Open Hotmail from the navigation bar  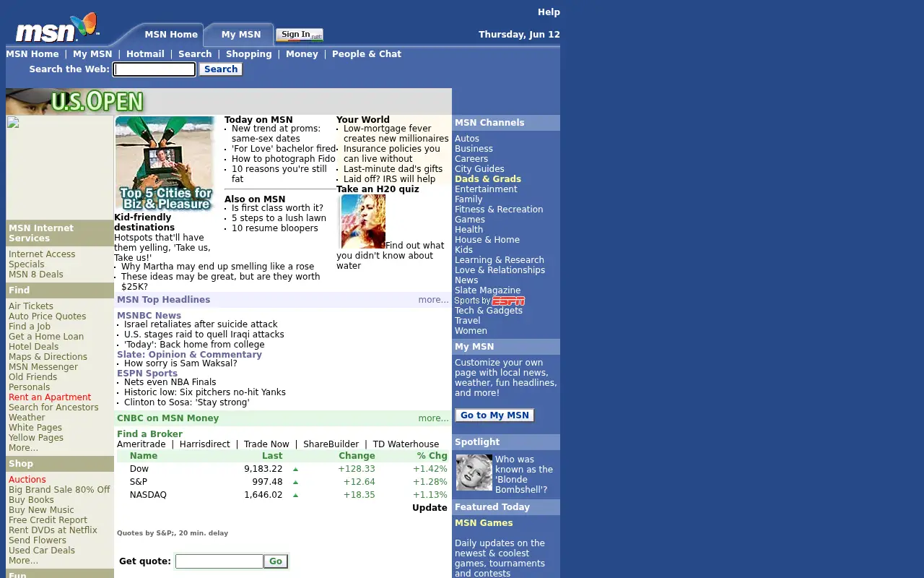click(x=145, y=54)
